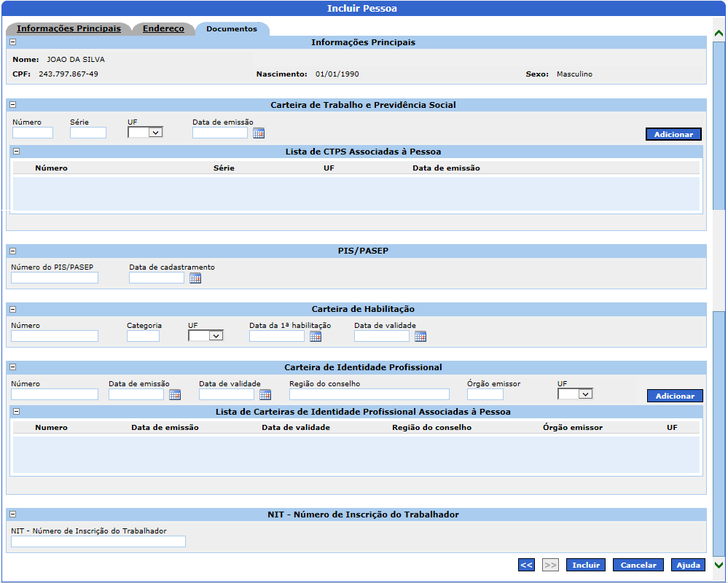
Task: Click Adicionar in the CTPS section
Action: click(673, 134)
